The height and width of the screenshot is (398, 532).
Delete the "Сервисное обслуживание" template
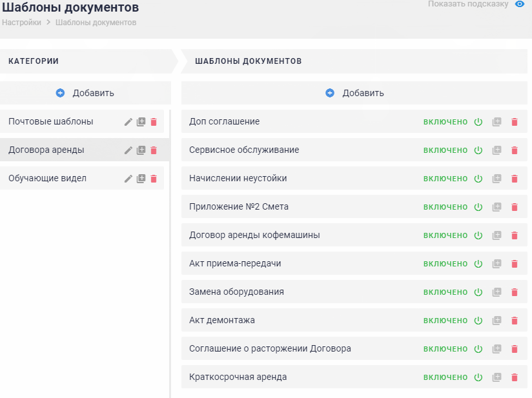pyautogui.click(x=514, y=150)
